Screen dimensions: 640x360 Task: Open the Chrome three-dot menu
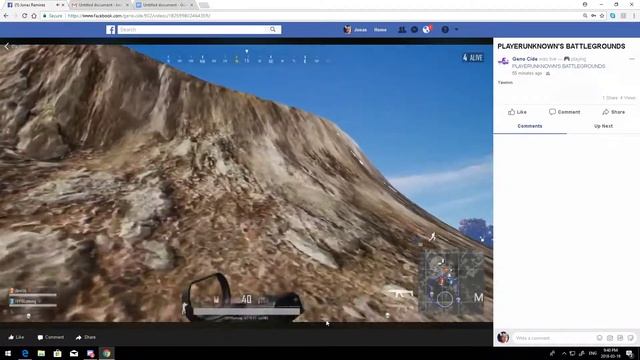pyautogui.click(x=634, y=16)
